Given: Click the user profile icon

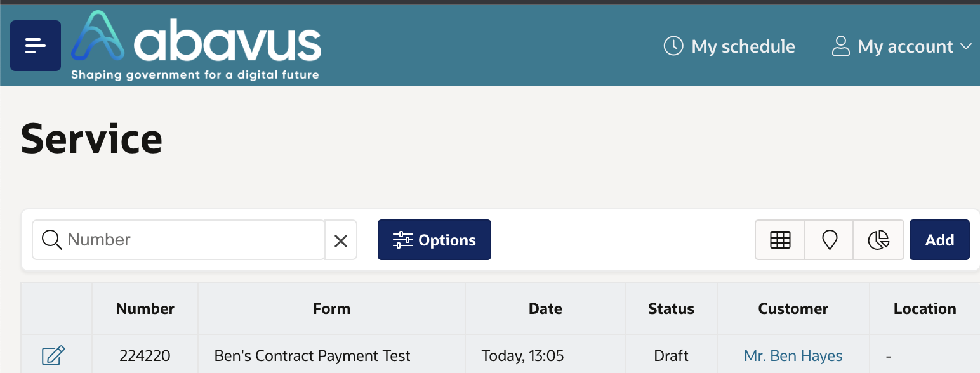Looking at the screenshot, I should point(841,46).
